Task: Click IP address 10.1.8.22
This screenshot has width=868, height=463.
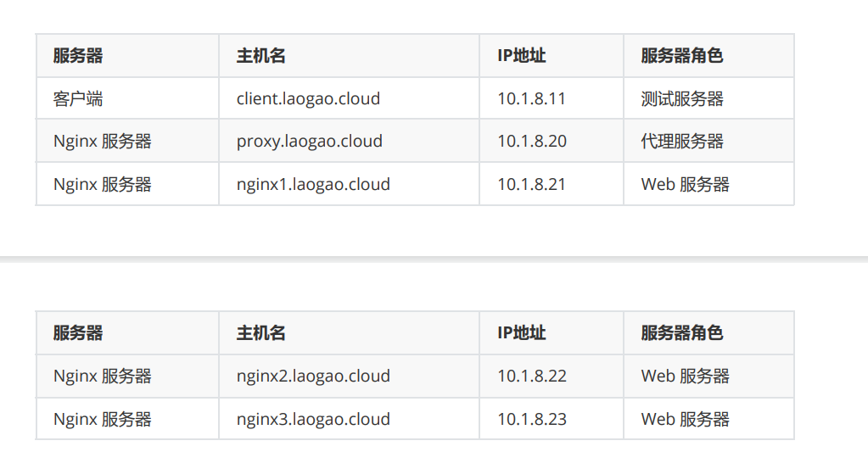Action: click(532, 377)
